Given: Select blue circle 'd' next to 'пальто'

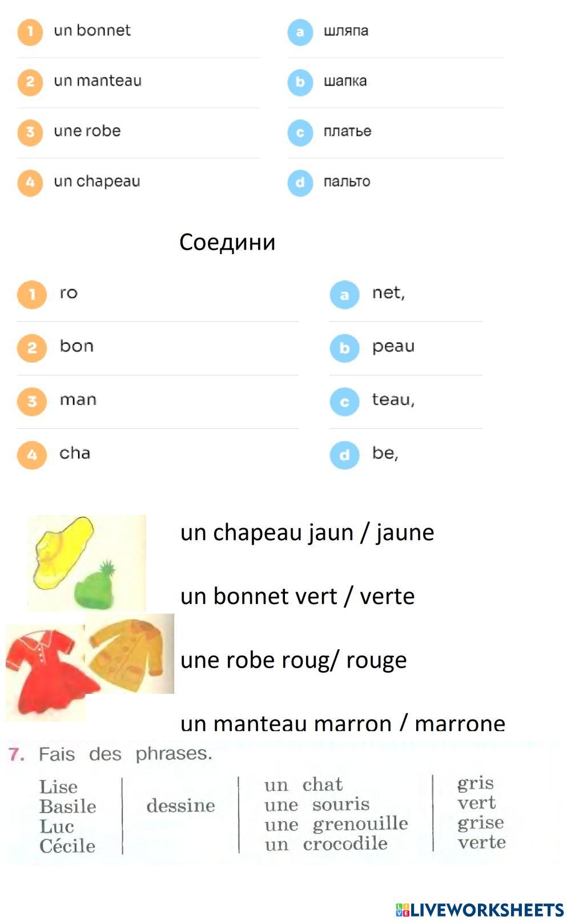Looking at the screenshot, I should 300,183.
